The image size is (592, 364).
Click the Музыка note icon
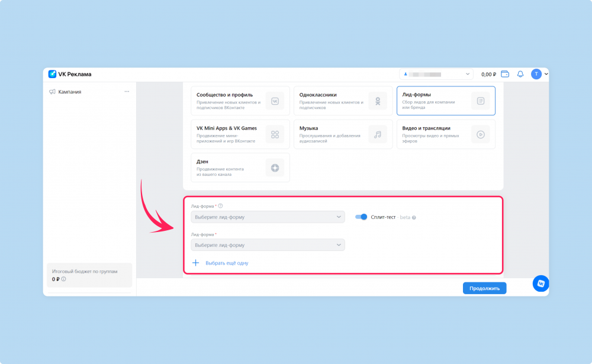[x=378, y=134]
